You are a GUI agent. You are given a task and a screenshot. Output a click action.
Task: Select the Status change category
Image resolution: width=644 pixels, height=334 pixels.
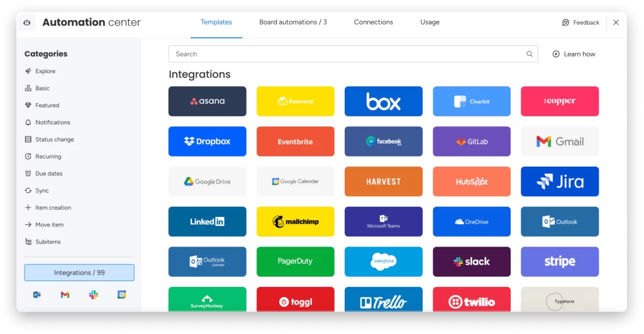49,139
